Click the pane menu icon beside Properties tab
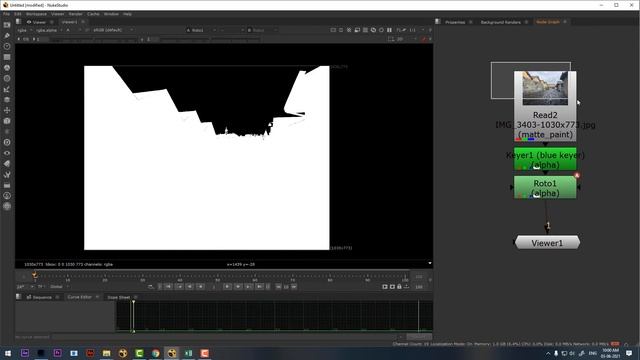Viewport: 640px width, 360px height. coord(438,22)
